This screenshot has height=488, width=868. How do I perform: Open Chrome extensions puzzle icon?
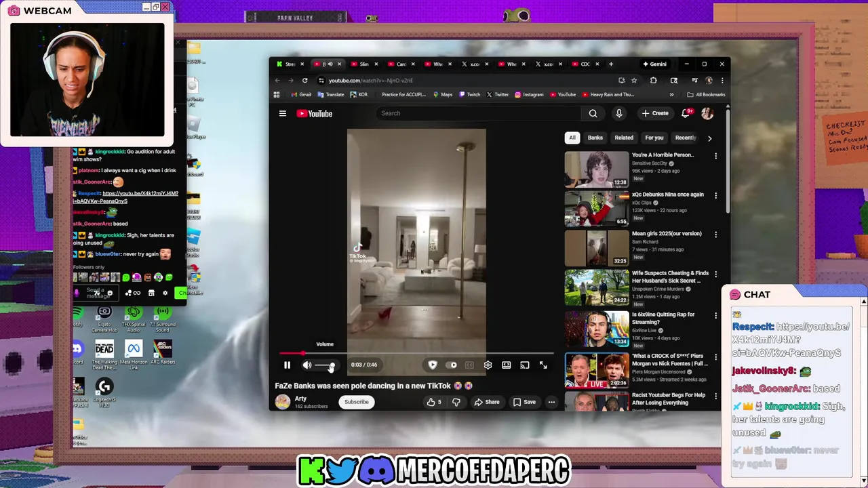(654, 80)
